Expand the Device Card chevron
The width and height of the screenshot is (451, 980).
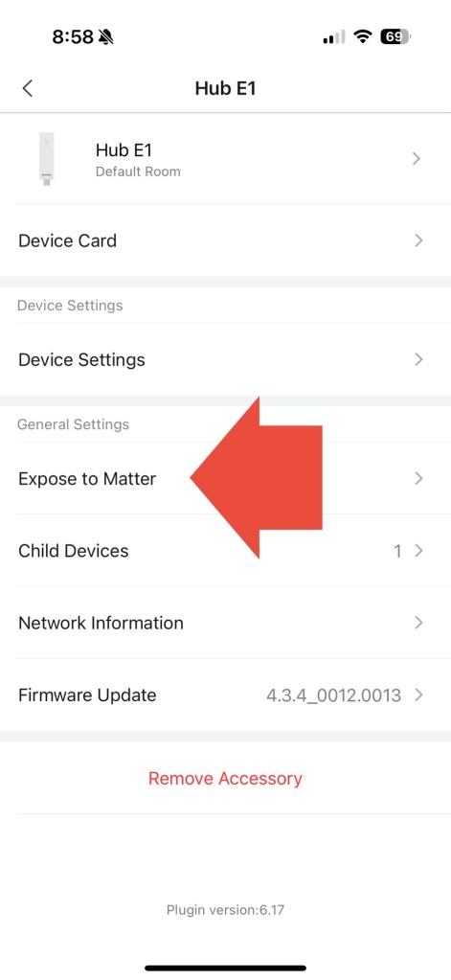(x=418, y=240)
